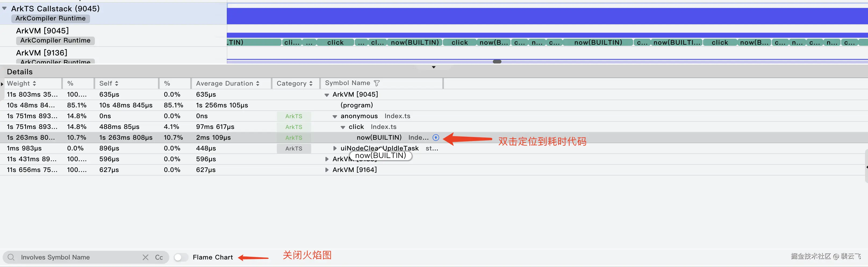The image size is (868, 267).
Task: Select the click Index.ts row label
Action: (372, 127)
